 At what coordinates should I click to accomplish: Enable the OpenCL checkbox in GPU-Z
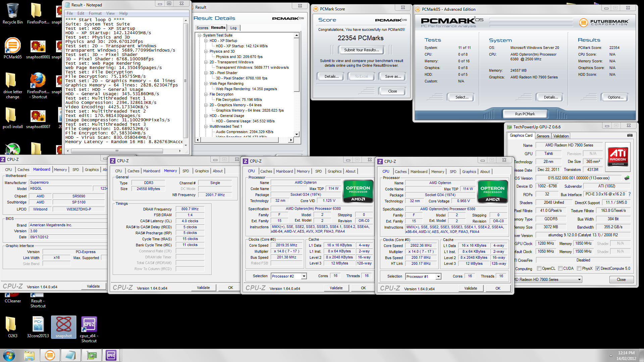tap(539, 268)
